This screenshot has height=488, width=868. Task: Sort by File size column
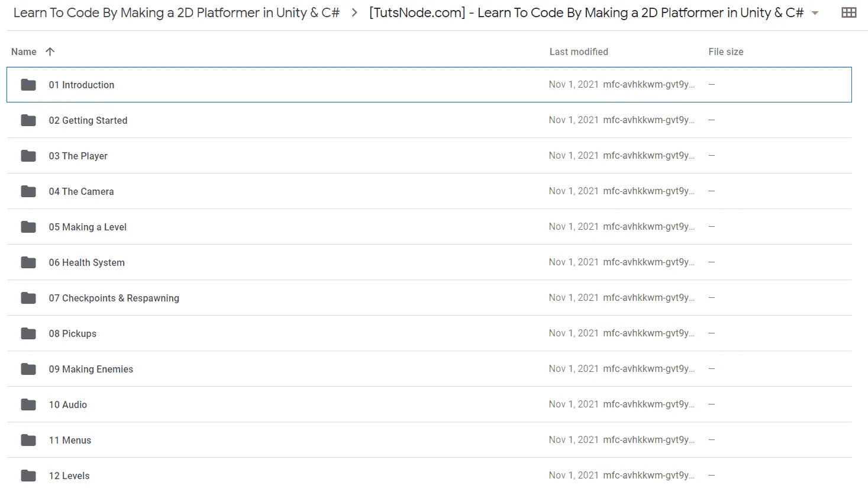726,52
